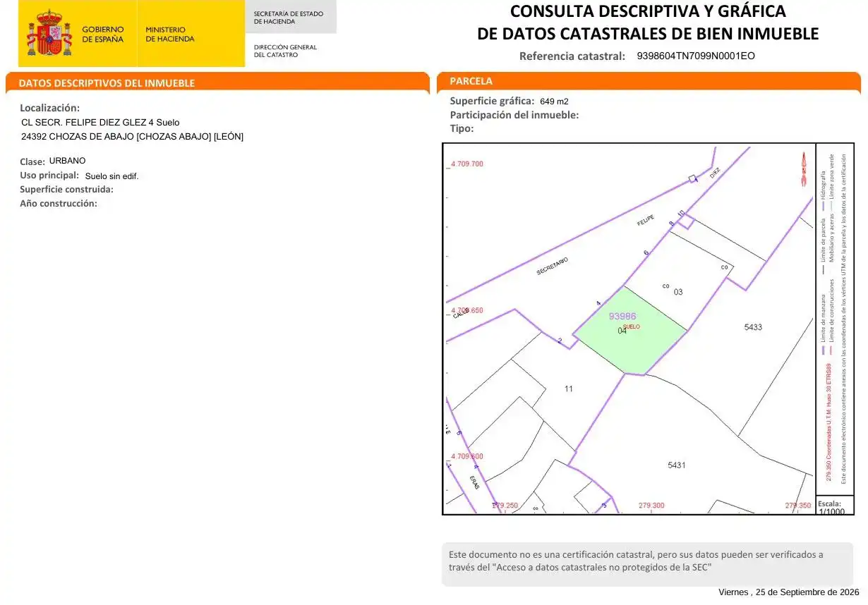
Task: Click the Suelo sin edif. use value
Action: pyautogui.click(x=112, y=176)
